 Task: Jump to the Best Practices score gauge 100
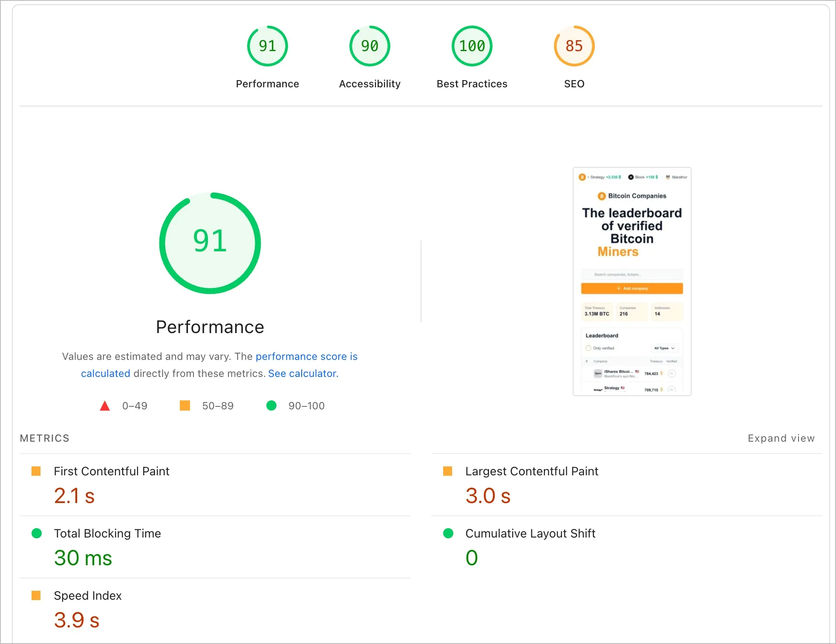472,46
